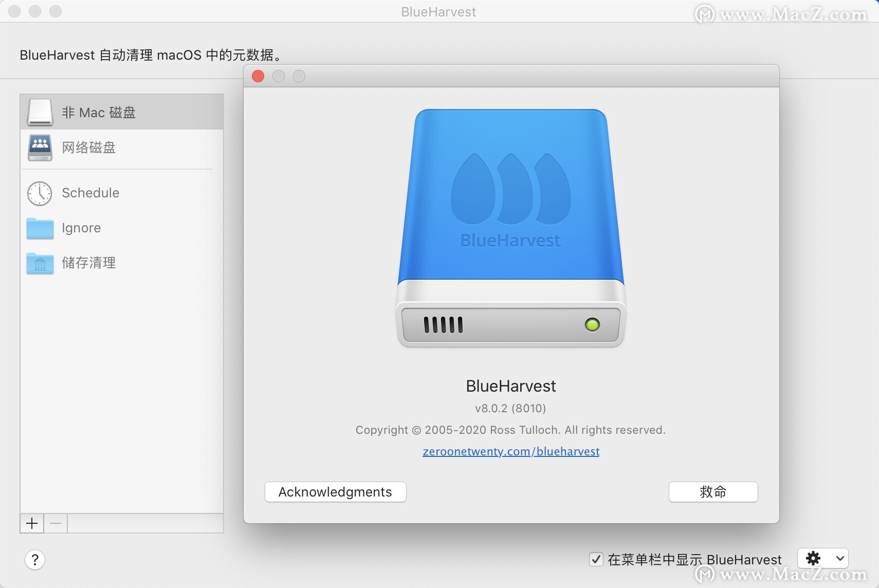
Task: Open the Schedule section
Action: (x=122, y=193)
